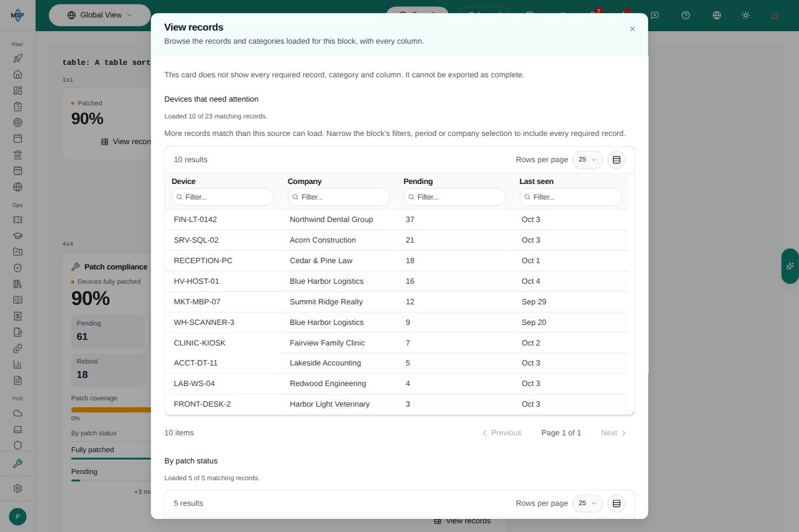799x532 pixels.
Task: Click the Last seen filter field
Action: click(571, 197)
